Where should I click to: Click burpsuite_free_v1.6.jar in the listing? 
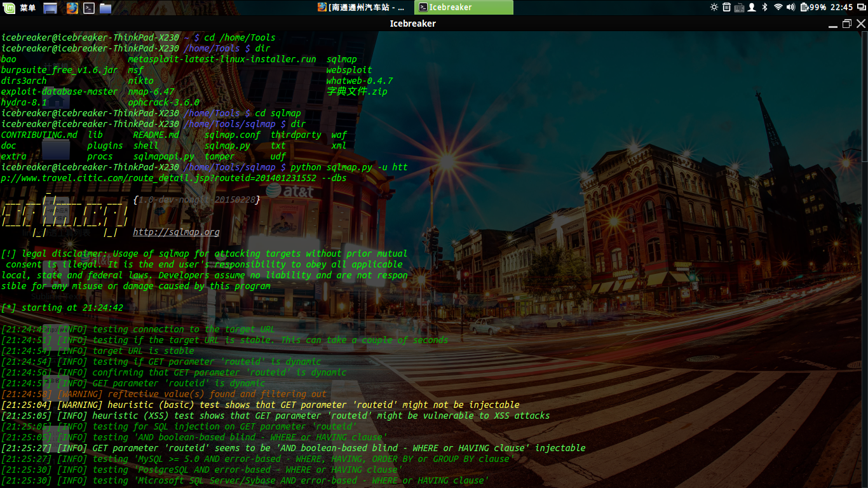[60, 70]
